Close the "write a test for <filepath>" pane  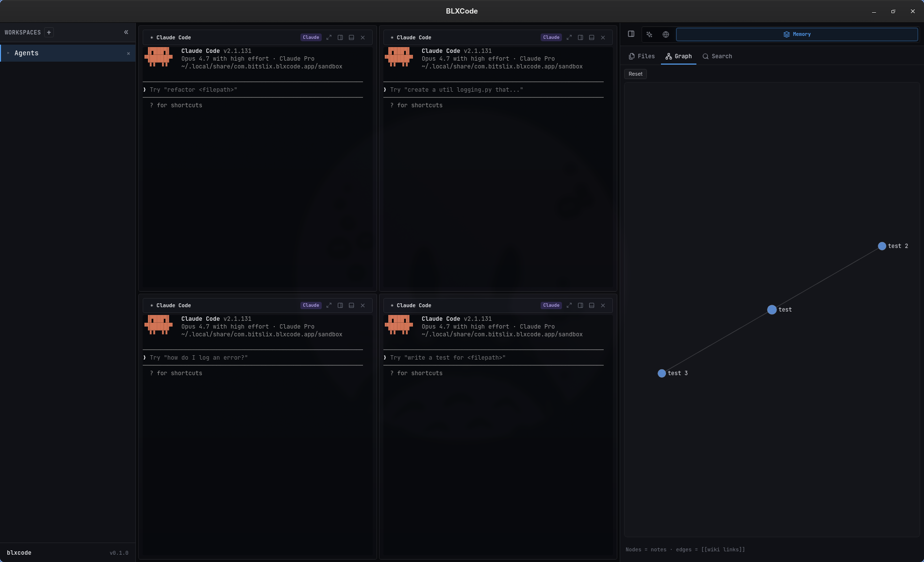[603, 305]
